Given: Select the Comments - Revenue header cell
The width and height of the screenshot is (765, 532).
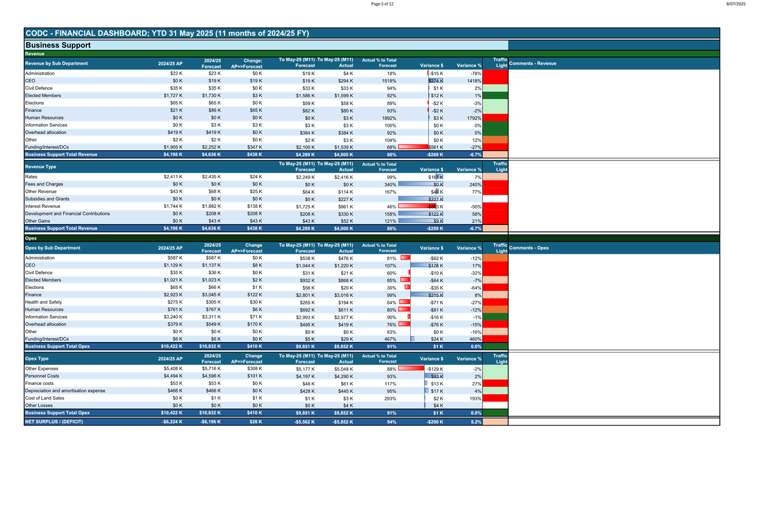Looking at the screenshot, I should pyautogui.click(x=533, y=64).
